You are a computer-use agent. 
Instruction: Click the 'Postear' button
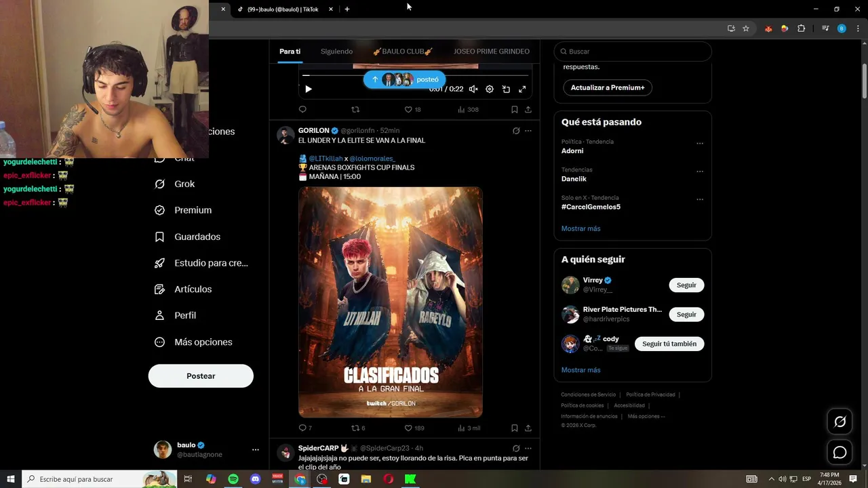point(201,376)
